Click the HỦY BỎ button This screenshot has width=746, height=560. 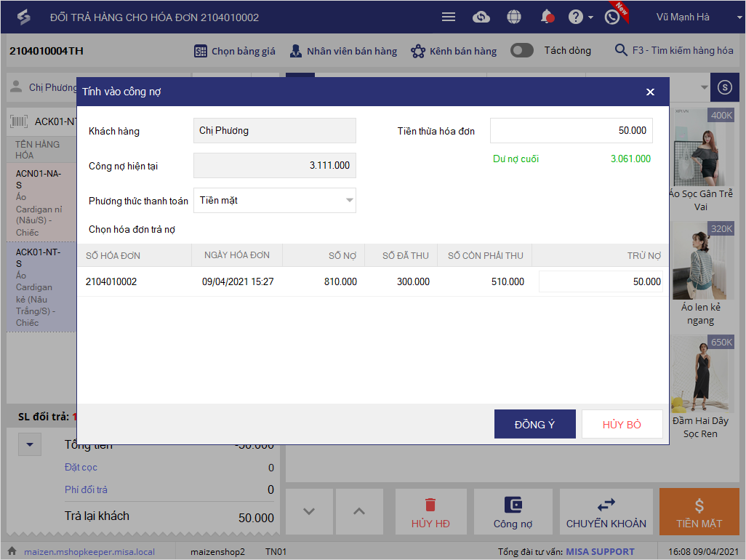coord(622,424)
